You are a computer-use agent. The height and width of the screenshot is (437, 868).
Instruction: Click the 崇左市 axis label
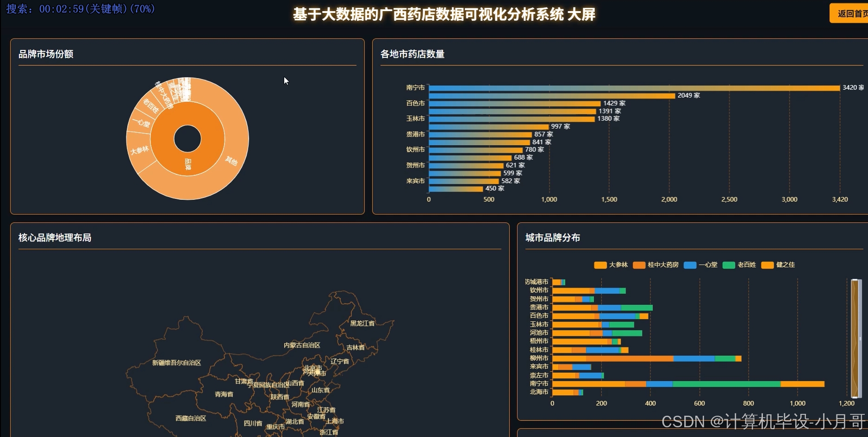(x=539, y=375)
